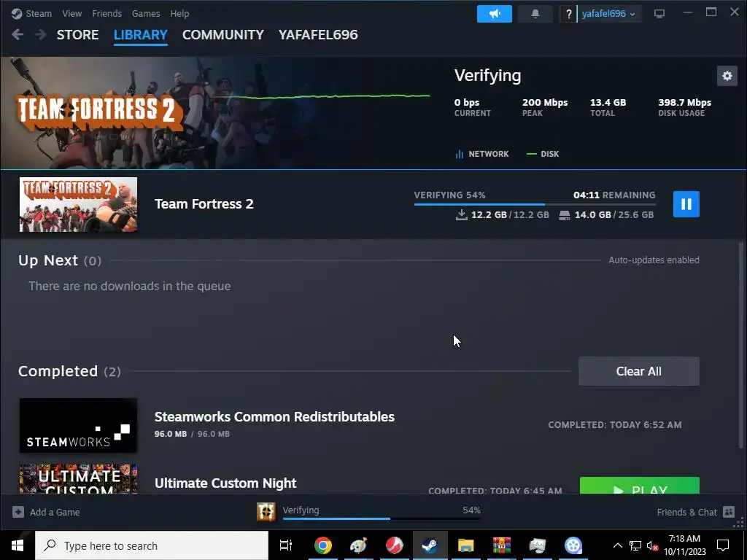Click Play for Ultimate Custom Night
The width and height of the screenshot is (747, 560).
tap(639, 485)
